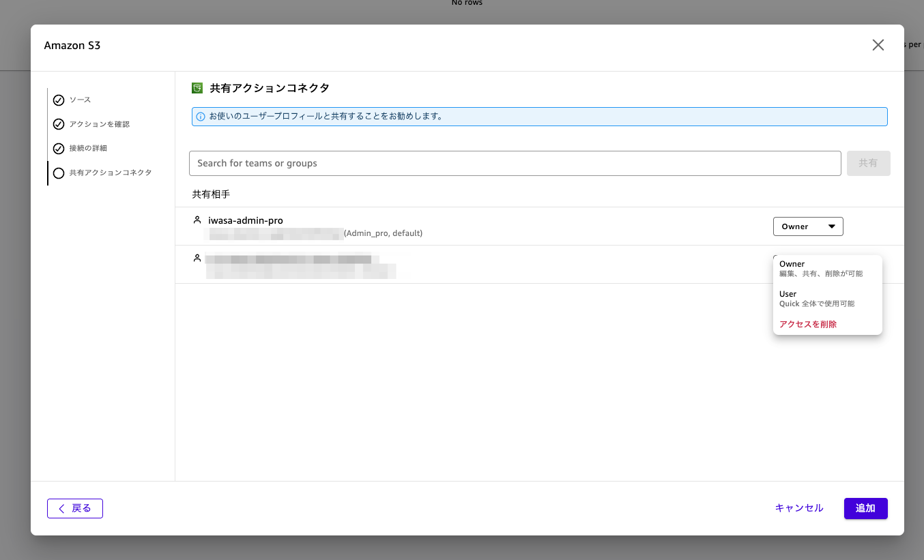Screen dimensions: 924x560
Task: Select the 共有アクションコネクタ step label
Action: [111, 173]
